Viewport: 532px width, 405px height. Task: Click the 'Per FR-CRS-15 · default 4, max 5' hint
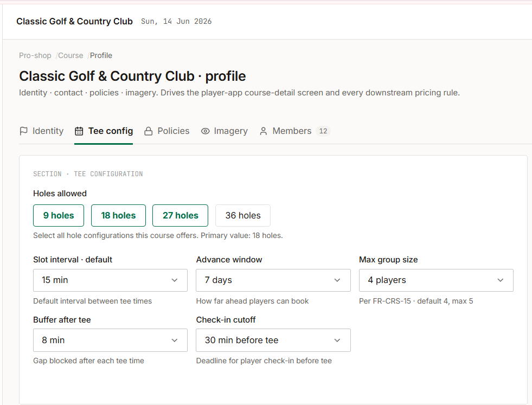[x=416, y=301]
